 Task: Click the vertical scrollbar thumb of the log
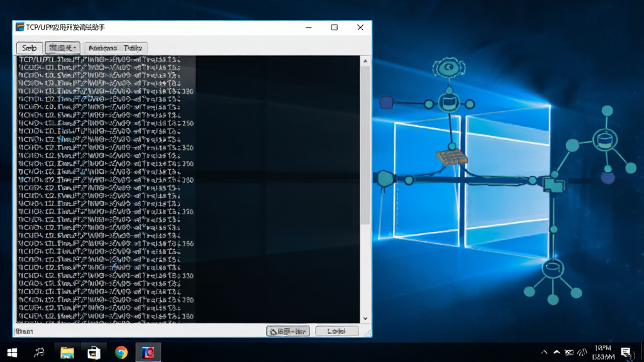tap(365, 146)
